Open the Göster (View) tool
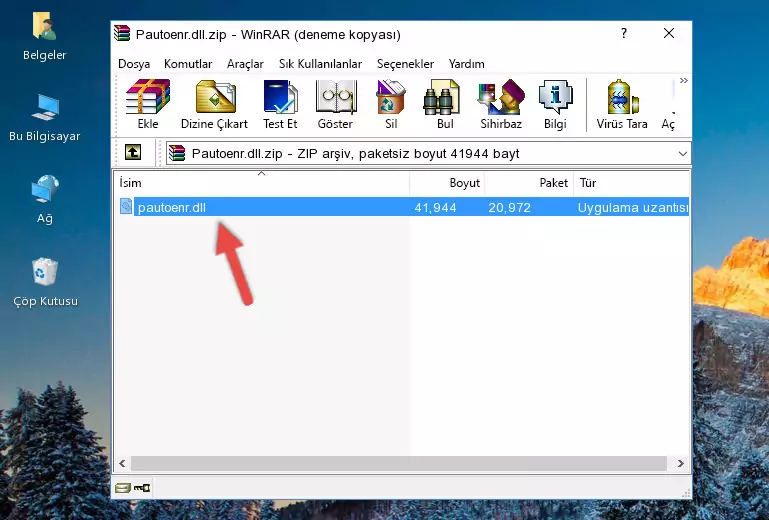Viewport: 769px width, 520px height. [335, 104]
